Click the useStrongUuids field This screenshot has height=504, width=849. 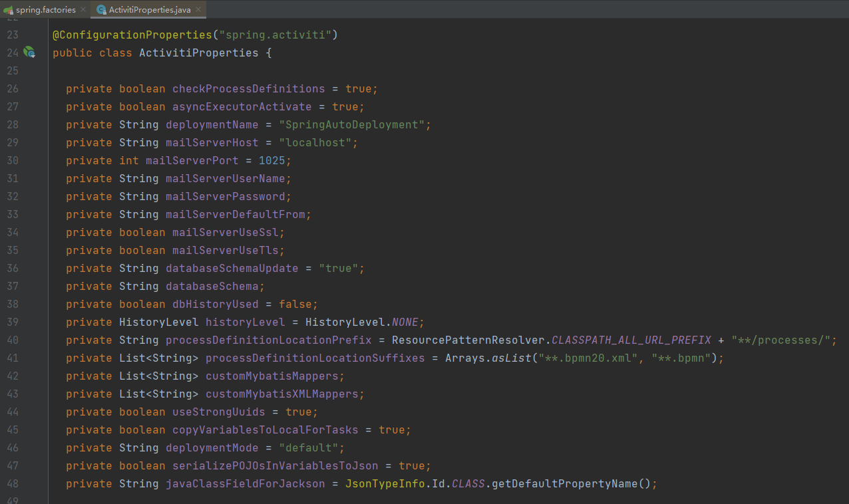(219, 412)
